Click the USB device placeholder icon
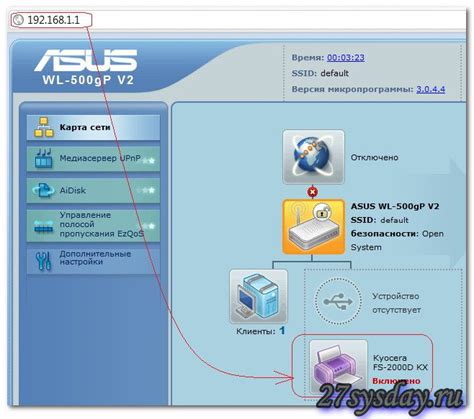This screenshot has width=474, height=419. click(x=338, y=302)
